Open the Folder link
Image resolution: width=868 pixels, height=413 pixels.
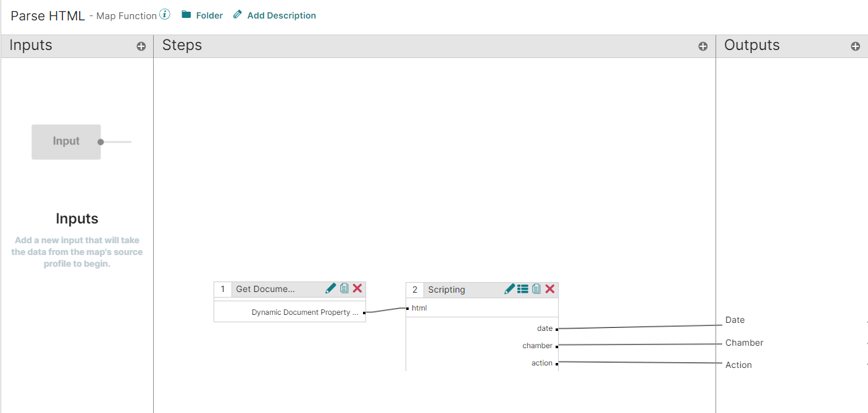(x=202, y=15)
